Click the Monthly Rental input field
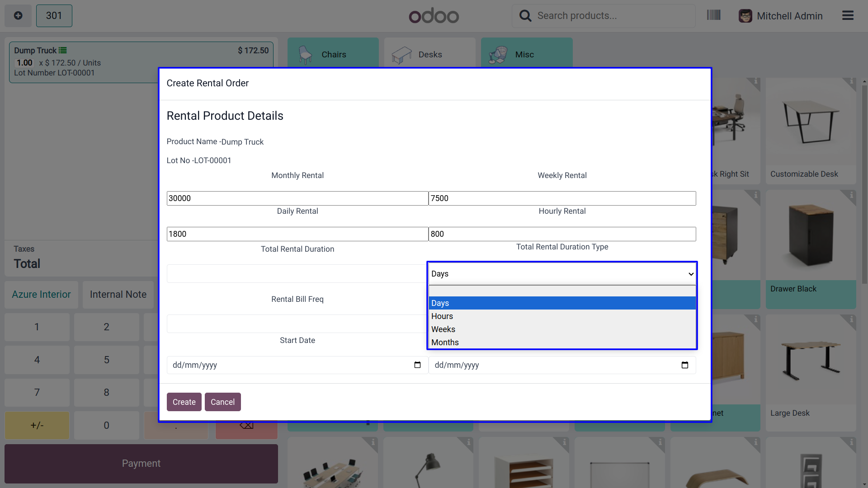The image size is (868, 488). tap(297, 198)
